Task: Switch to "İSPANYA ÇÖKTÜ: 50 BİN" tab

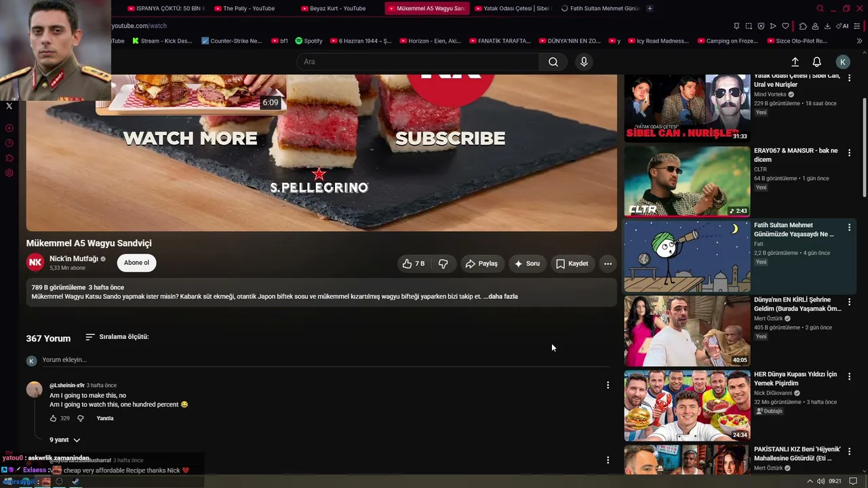Action: [165, 8]
